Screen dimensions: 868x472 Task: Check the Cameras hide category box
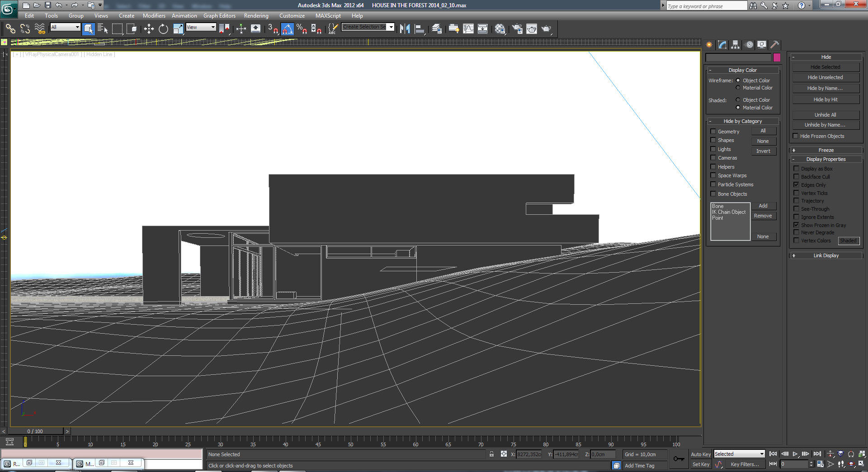pyautogui.click(x=713, y=158)
